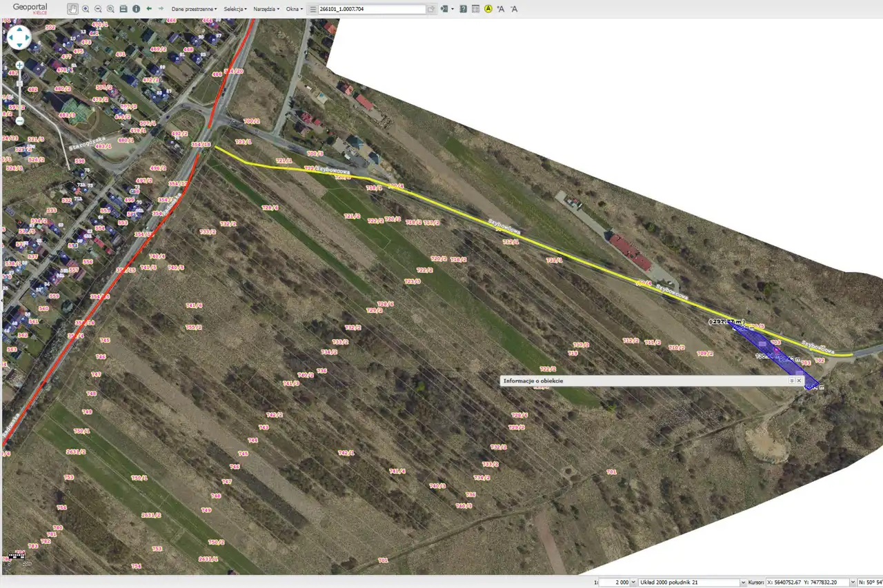Image resolution: width=883 pixels, height=588 pixels.
Task: Open the Selekcja dropdown menu
Action: pyautogui.click(x=235, y=9)
